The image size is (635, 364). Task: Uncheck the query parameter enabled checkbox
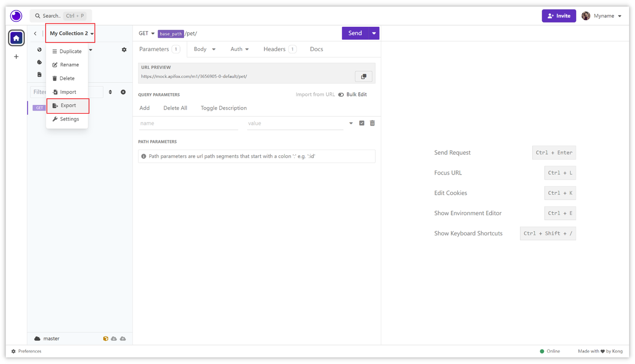coord(362,123)
